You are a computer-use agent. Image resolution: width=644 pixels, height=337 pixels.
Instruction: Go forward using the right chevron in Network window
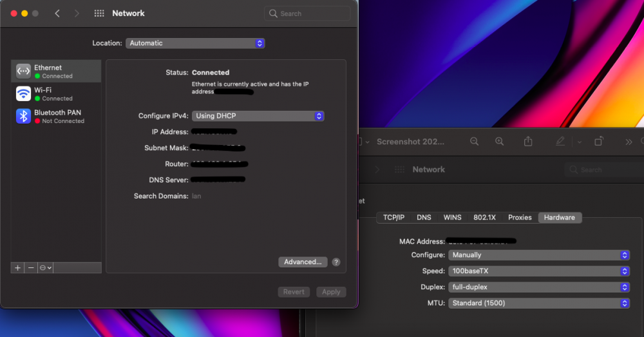pyautogui.click(x=77, y=14)
